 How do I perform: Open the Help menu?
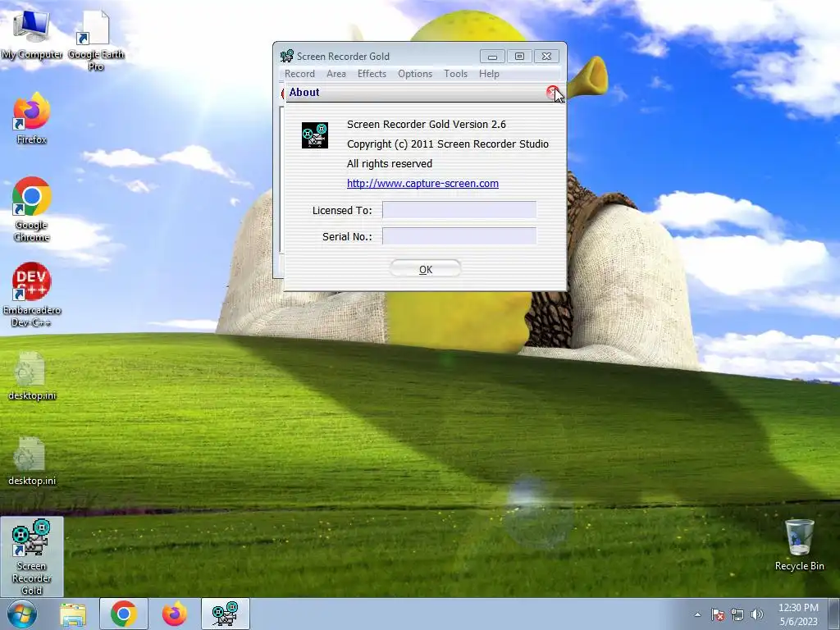[x=489, y=74]
